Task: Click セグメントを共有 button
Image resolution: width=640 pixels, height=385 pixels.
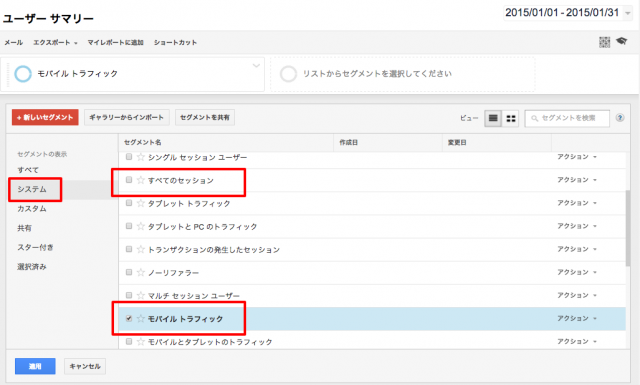Action: click(205, 118)
